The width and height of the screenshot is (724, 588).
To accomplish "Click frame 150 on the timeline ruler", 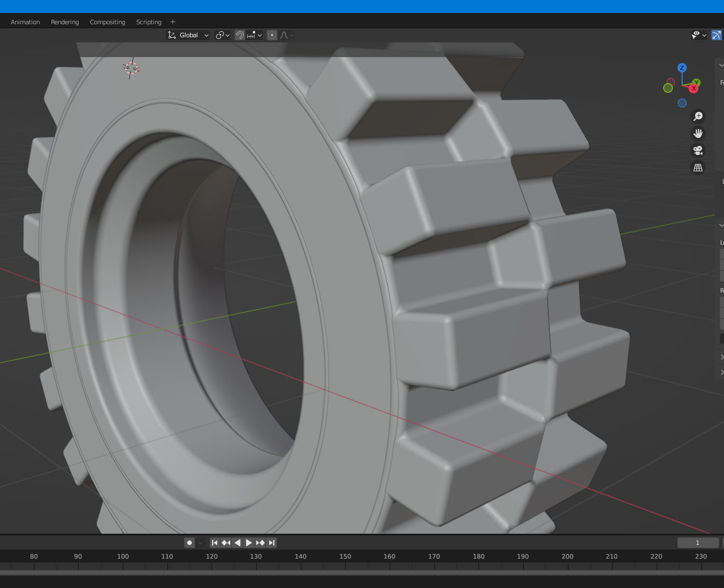I will (345, 556).
